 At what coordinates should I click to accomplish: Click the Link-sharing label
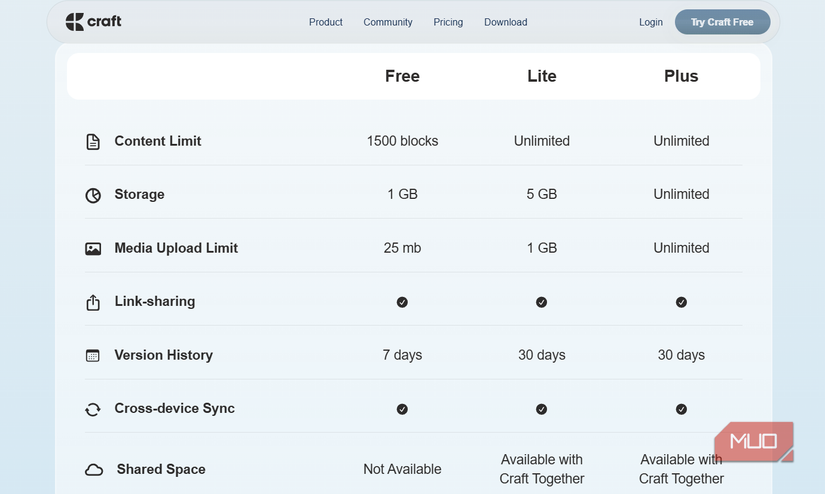click(155, 301)
